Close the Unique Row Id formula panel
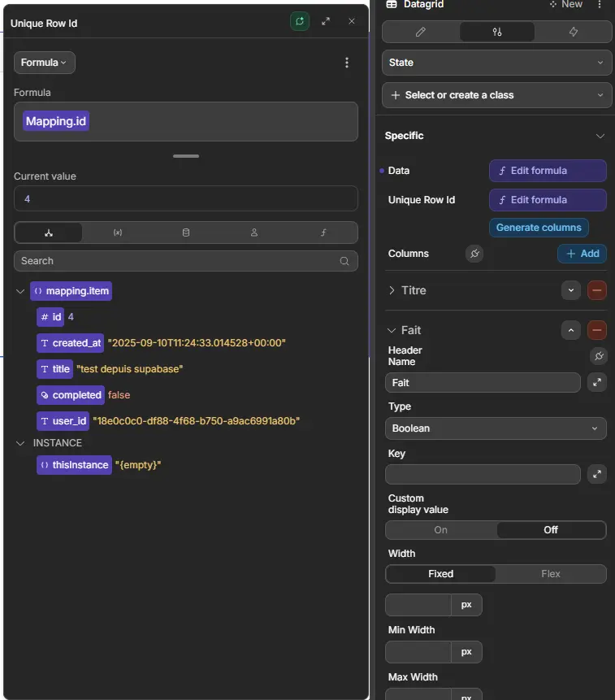 coord(352,21)
